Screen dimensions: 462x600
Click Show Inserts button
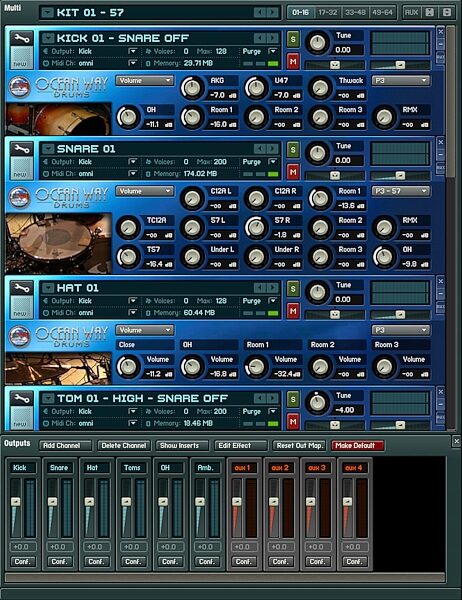[183, 446]
